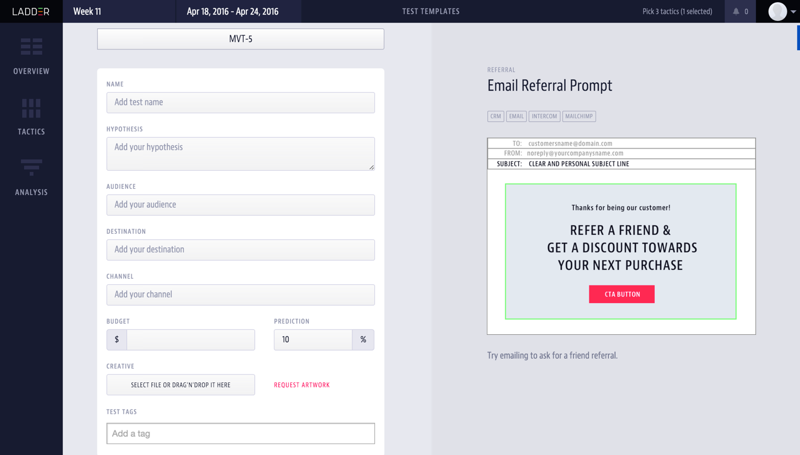Select the Mailchimp tag
This screenshot has height=455, width=800.
[x=579, y=116]
